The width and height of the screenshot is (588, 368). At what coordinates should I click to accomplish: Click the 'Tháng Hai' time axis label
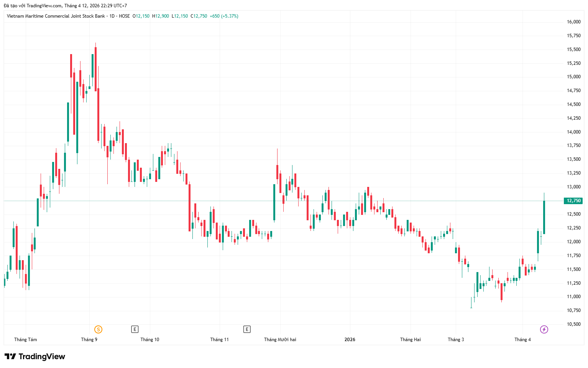pyautogui.click(x=411, y=340)
